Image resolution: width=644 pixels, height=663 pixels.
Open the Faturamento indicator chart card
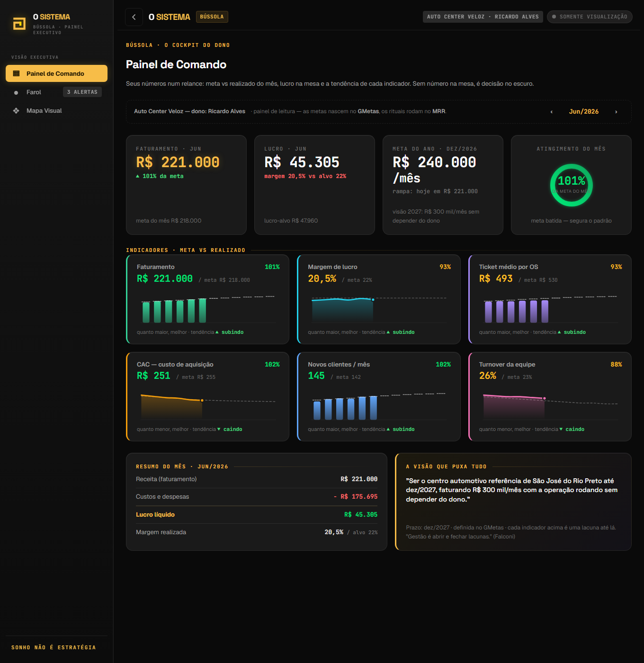click(207, 299)
